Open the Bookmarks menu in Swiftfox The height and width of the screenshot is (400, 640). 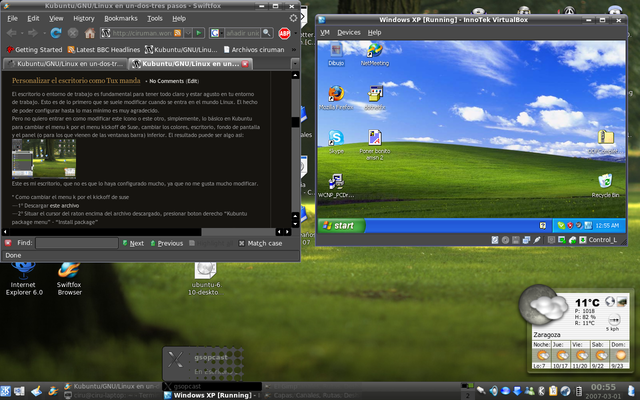(121, 18)
